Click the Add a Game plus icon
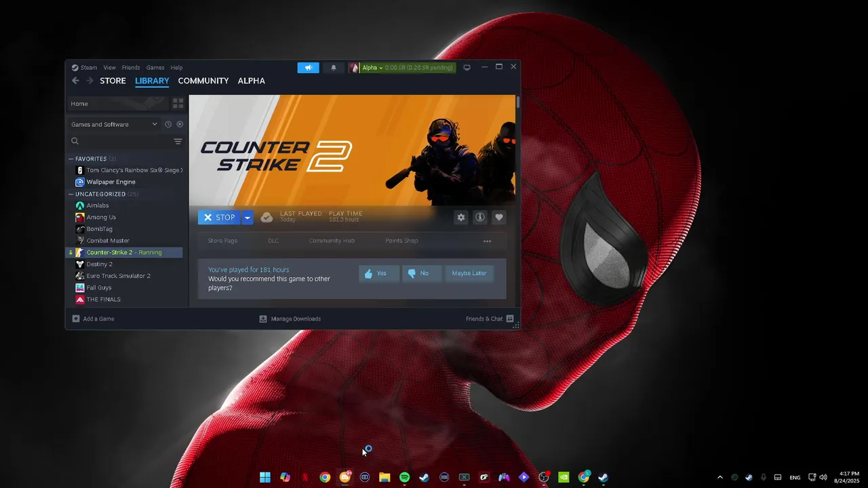 (76, 319)
